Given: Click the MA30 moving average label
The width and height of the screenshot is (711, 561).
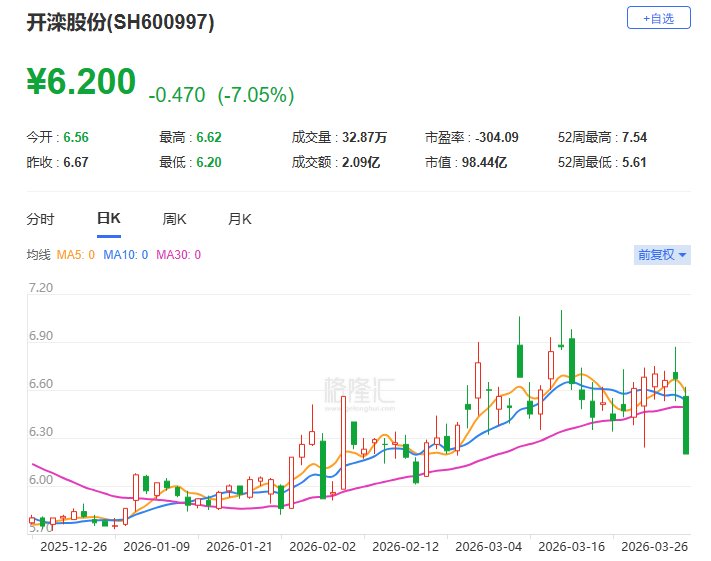Looking at the screenshot, I should [x=179, y=255].
